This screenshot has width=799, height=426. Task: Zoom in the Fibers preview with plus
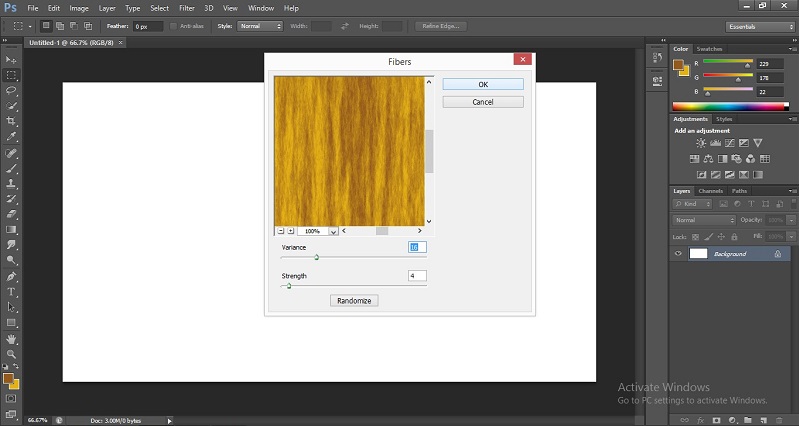(x=291, y=231)
